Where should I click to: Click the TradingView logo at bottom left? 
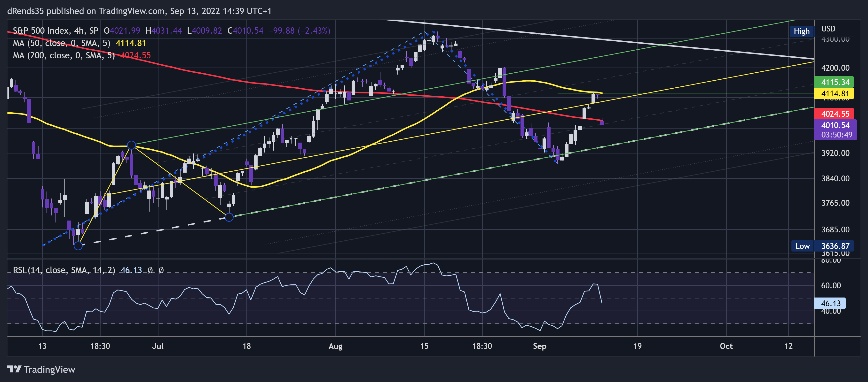[41, 369]
